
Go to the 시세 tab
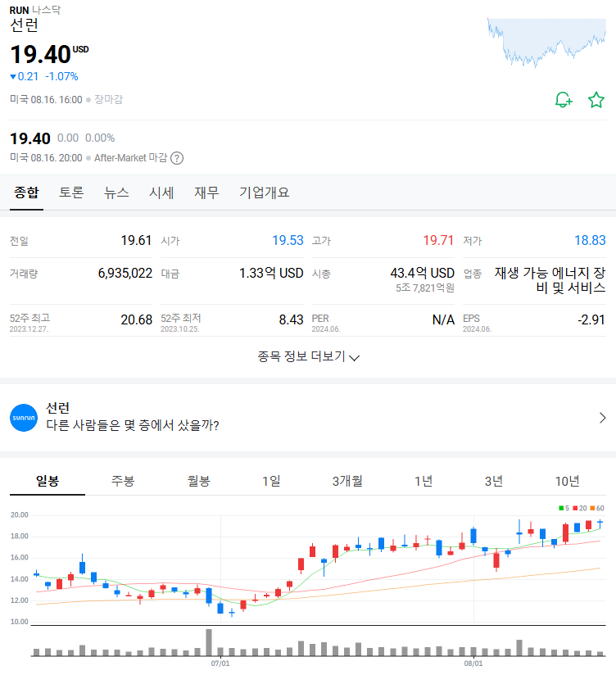click(x=161, y=192)
